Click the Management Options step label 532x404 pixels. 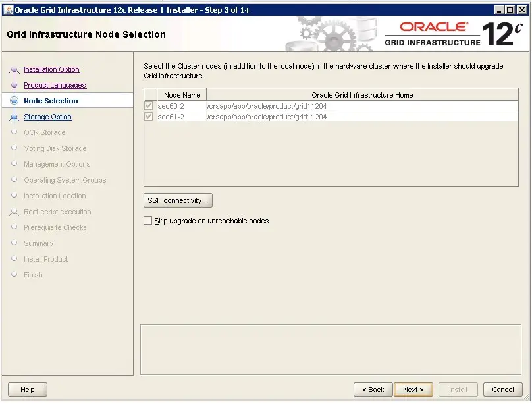coord(57,164)
